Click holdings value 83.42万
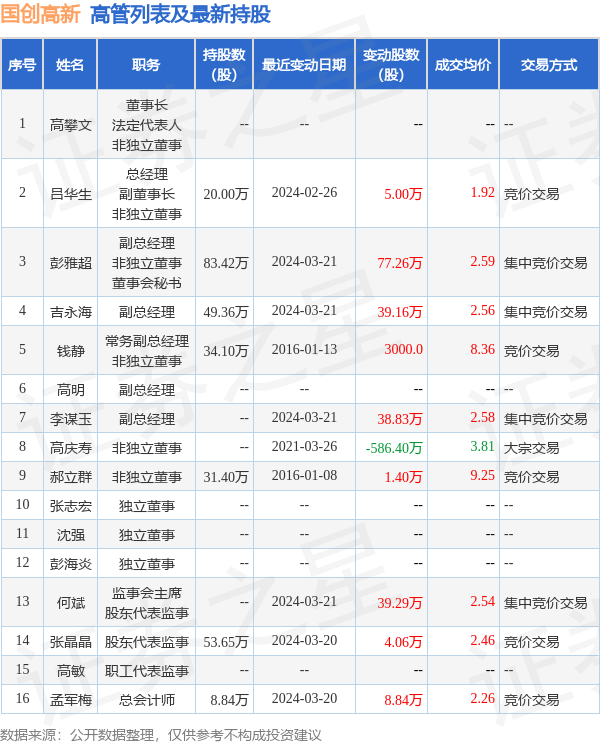Screen dimensions: 600x744 point(226,263)
